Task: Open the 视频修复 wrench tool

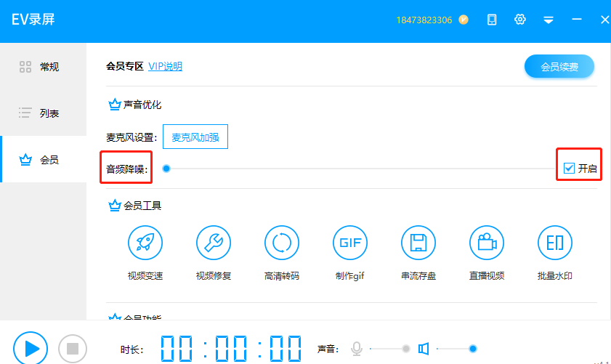Action: click(x=214, y=243)
